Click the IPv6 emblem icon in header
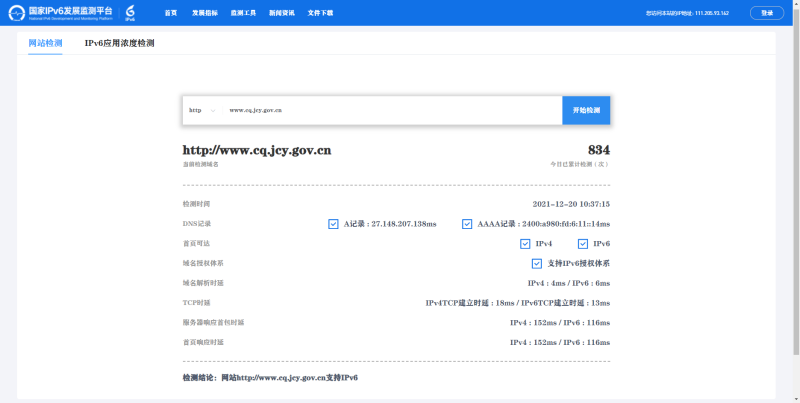 click(x=130, y=13)
